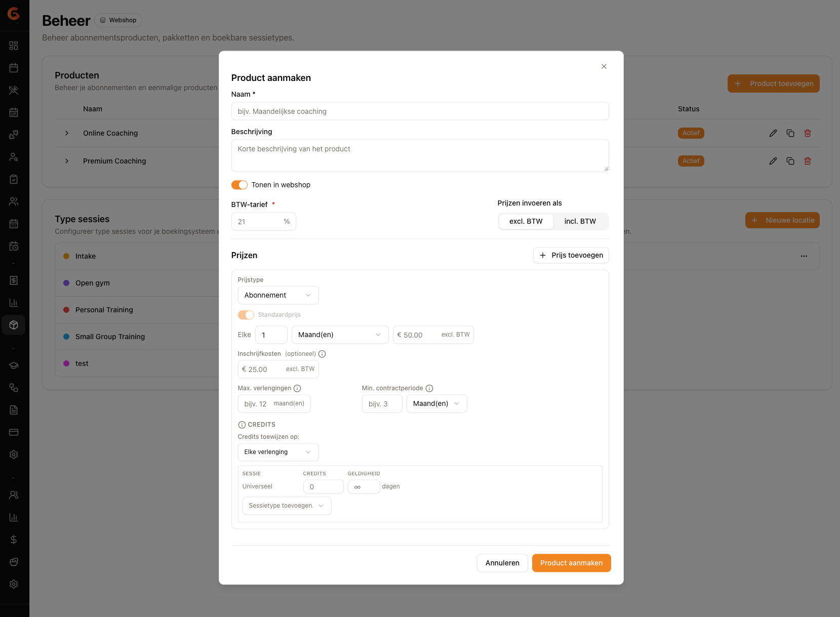Open the three-dots menu on the Intake row
The width and height of the screenshot is (840, 617).
click(x=804, y=256)
